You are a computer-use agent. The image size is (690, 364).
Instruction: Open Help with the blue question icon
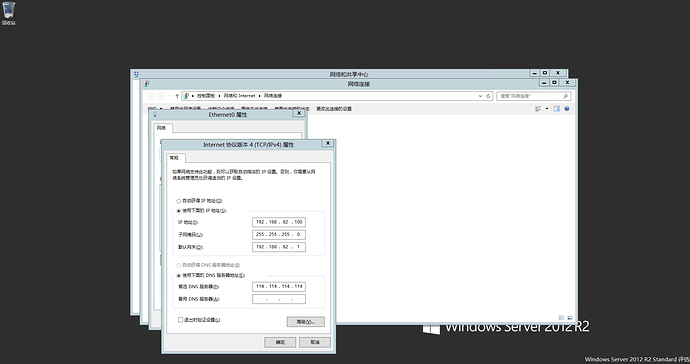[x=567, y=109]
